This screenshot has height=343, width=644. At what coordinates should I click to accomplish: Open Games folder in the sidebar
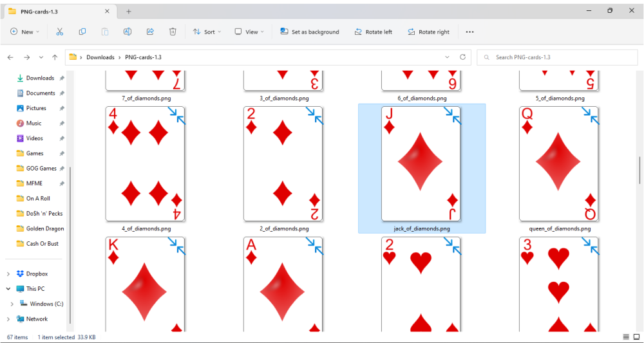click(35, 153)
